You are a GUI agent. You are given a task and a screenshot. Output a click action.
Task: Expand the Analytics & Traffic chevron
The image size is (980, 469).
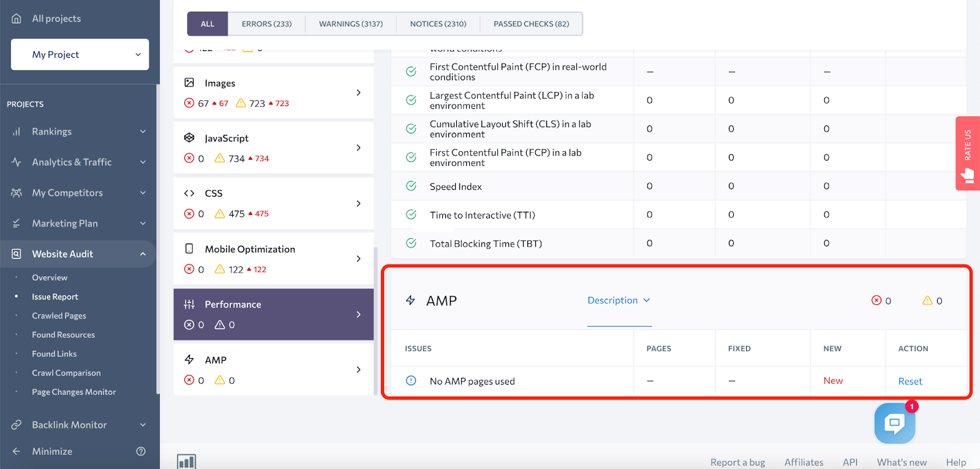click(x=143, y=162)
